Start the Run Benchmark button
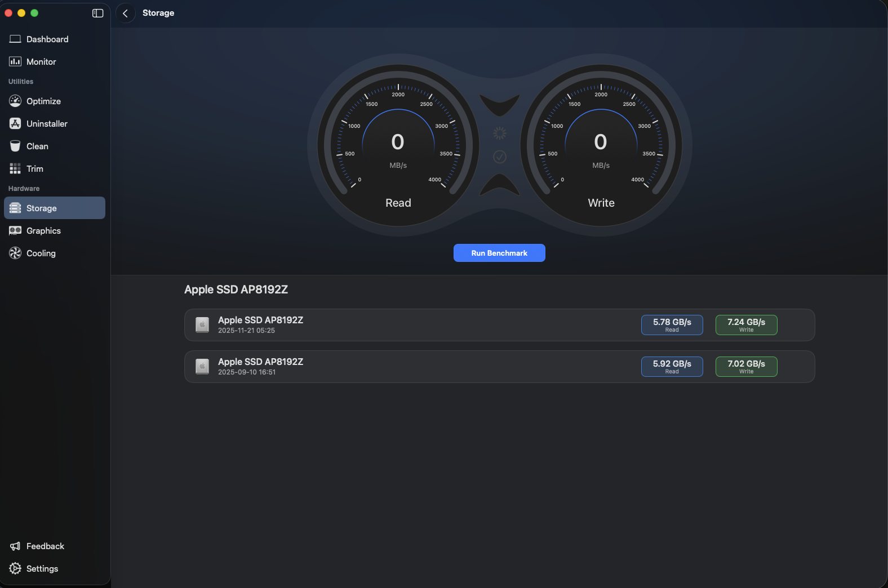The height and width of the screenshot is (588, 888). (x=499, y=253)
